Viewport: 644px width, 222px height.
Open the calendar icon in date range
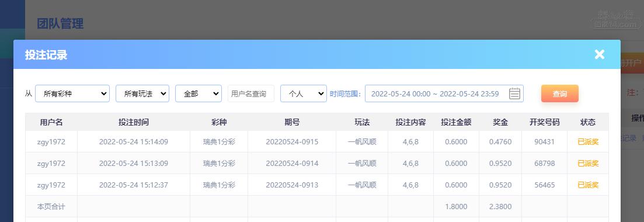point(514,93)
